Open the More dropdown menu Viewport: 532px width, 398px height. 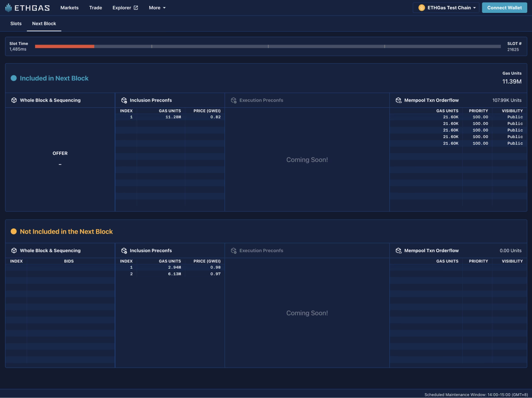157,8
